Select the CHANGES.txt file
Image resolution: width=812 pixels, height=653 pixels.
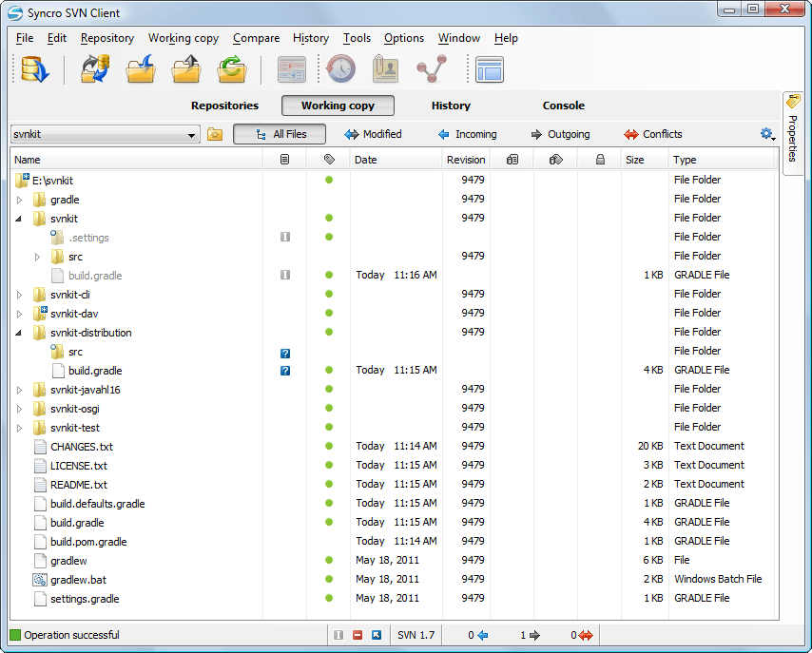82,447
